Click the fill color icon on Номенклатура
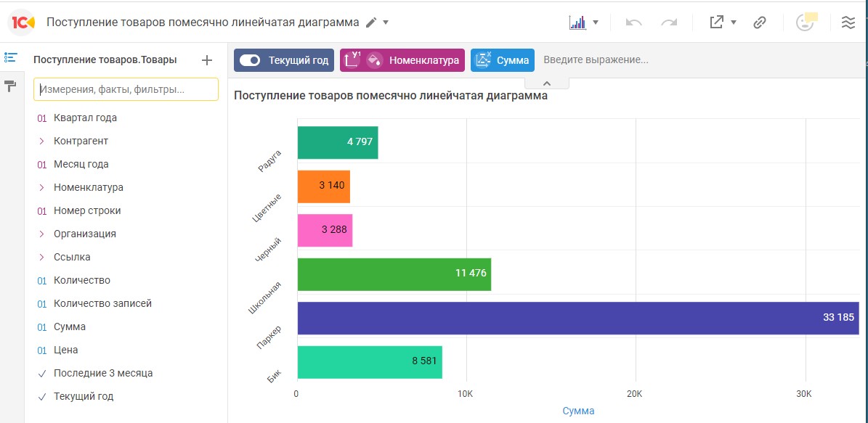The height and width of the screenshot is (423, 868). 374,60
